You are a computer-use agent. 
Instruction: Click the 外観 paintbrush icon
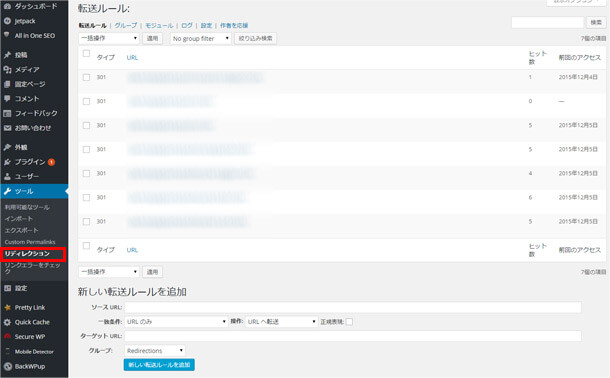click(x=7, y=147)
